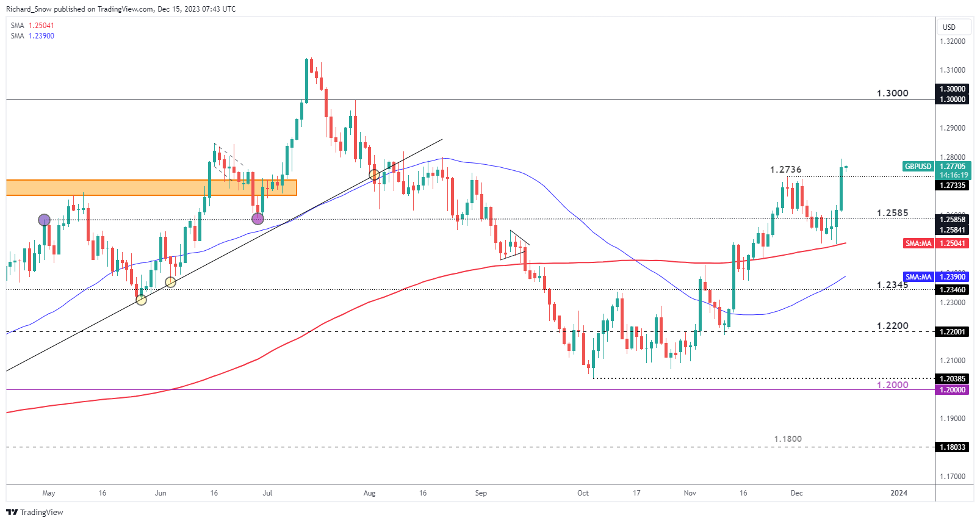Click the Oct label on the time axis
Viewport: 980px width, 523px height.
pos(583,493)
